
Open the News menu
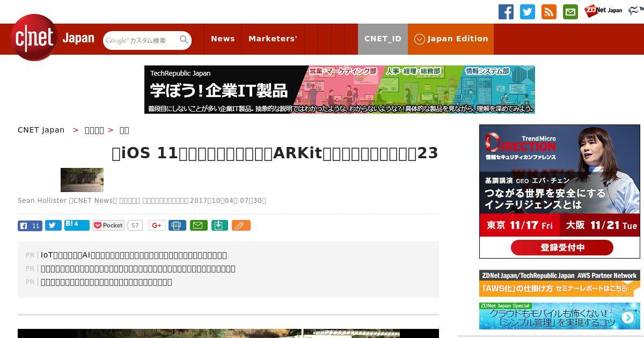tap(223, 39)
